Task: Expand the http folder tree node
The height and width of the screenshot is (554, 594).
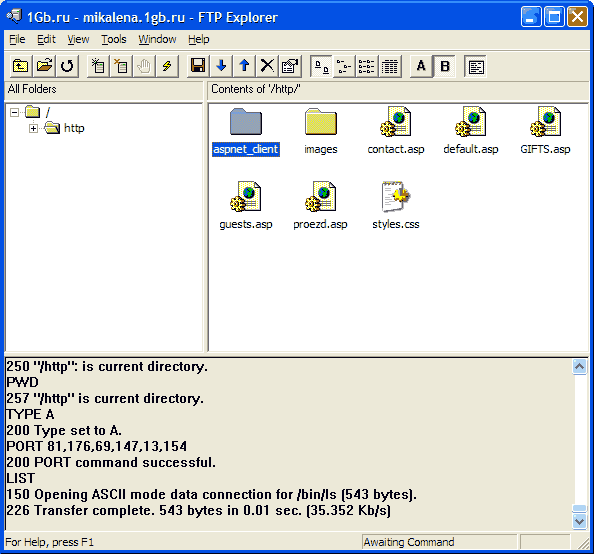Action: pyautogui.click(x=33, y=128)
